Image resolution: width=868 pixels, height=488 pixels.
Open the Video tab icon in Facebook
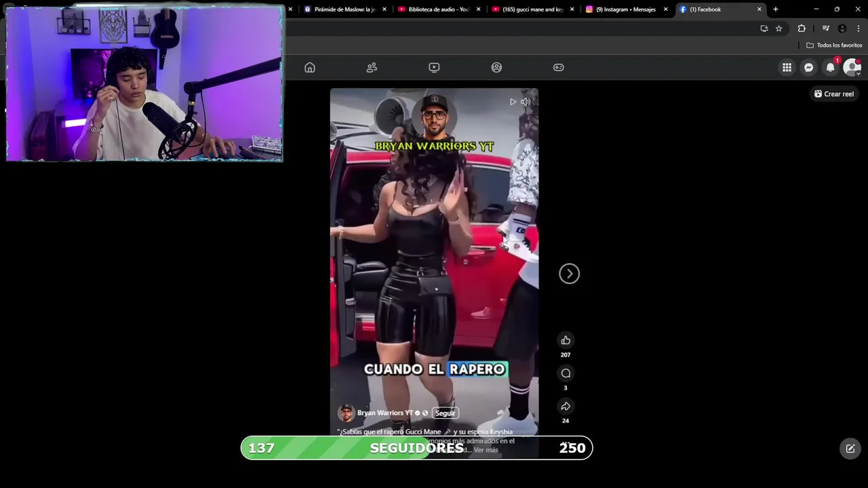coord(434,67)
